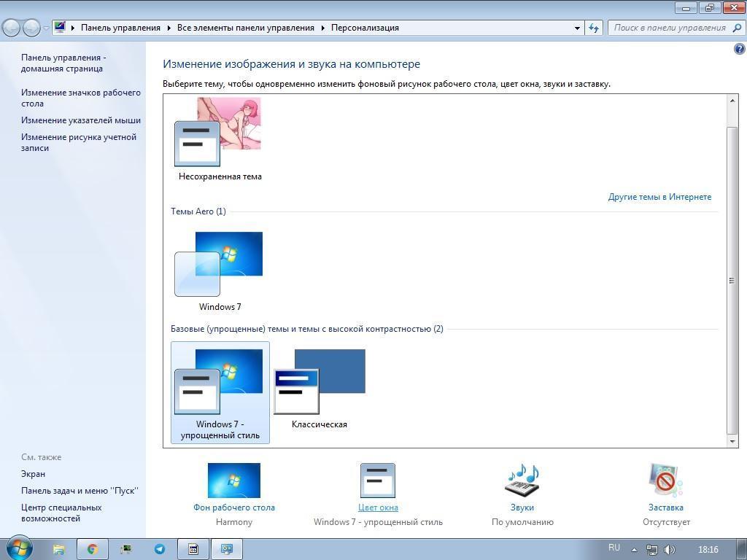Open the "Заставка" text link

(665, 507)
